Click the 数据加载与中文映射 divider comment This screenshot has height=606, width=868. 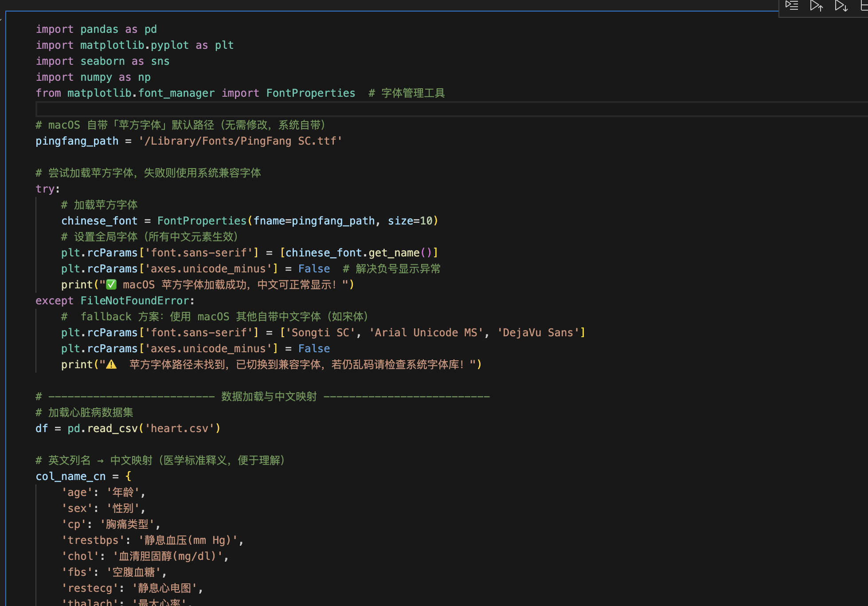[x=269, y=397]
